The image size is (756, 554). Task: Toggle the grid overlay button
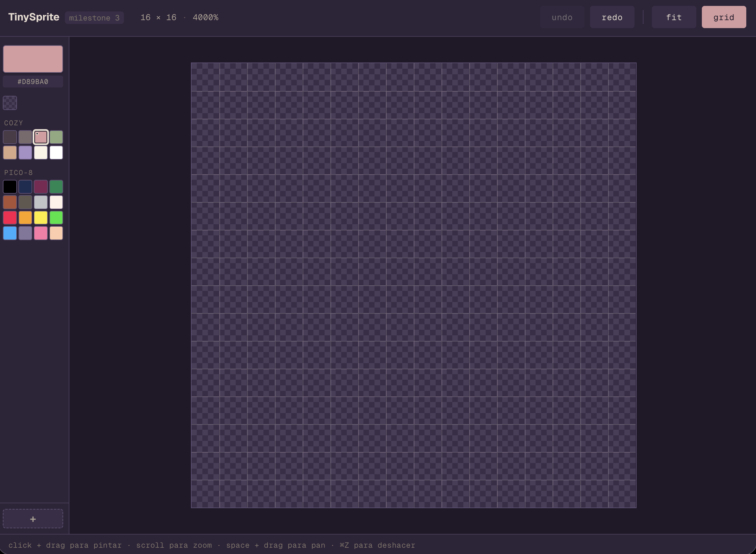click(x=724, y=17)
